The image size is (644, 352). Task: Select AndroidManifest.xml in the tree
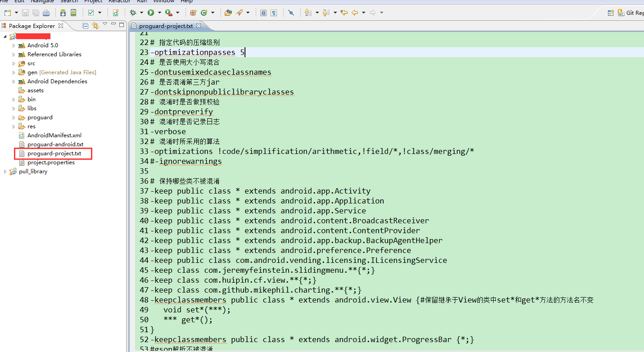click(54, 135)
